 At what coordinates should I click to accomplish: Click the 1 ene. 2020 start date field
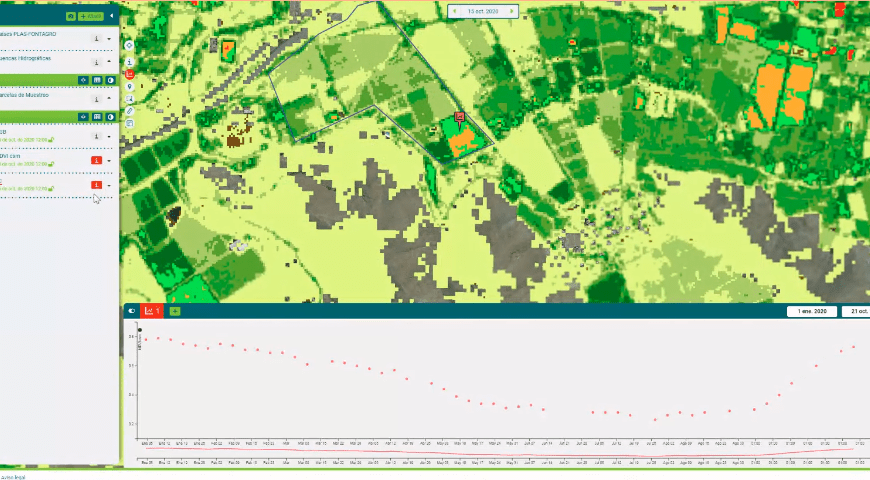coord(811,311)
